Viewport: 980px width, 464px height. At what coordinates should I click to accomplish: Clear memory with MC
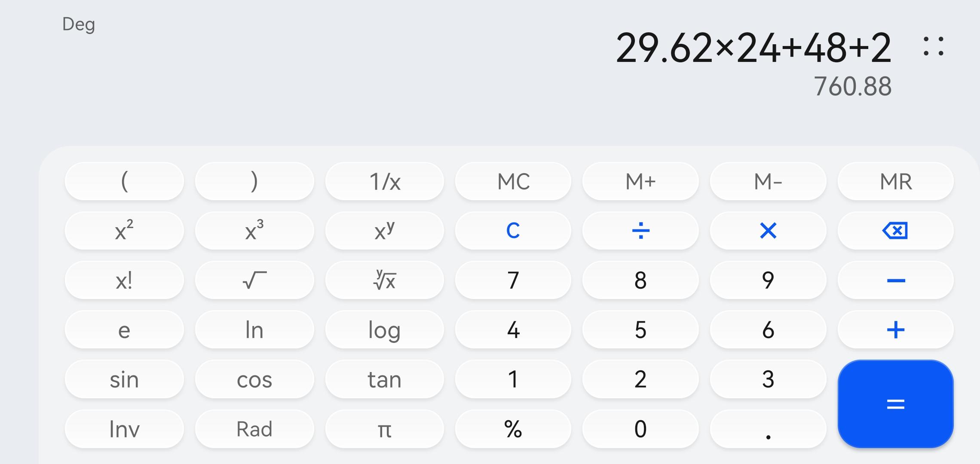513,181
